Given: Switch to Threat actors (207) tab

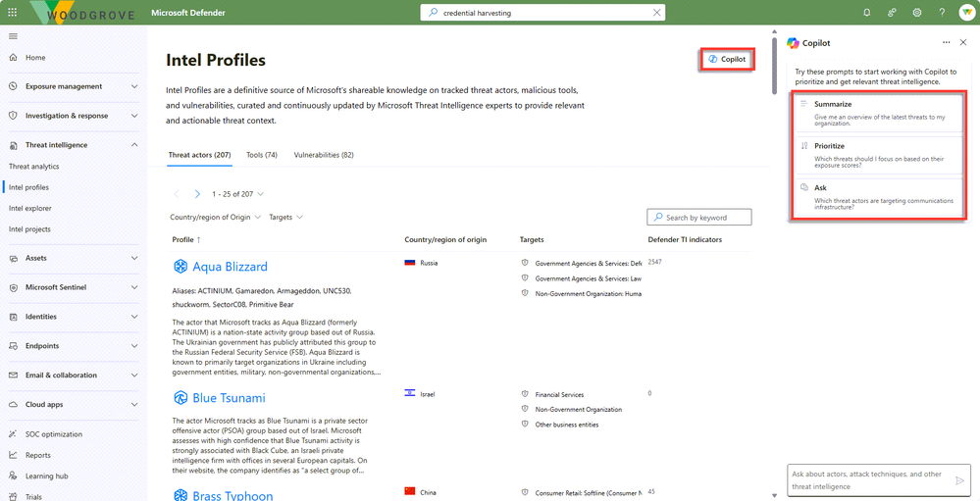Looking at the screenshot, I should coord(200,155).
